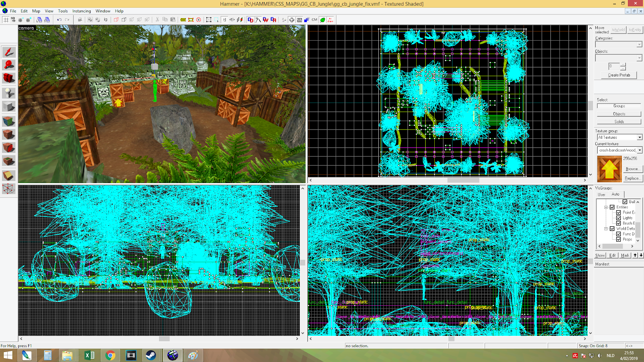Click the VisGroups Show button

[600, 255]
